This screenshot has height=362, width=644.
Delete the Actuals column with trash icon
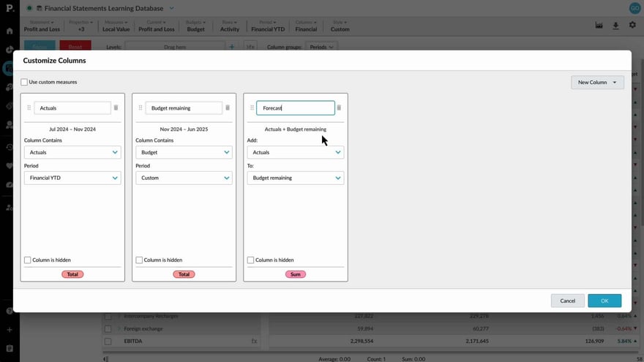[116, 108]
